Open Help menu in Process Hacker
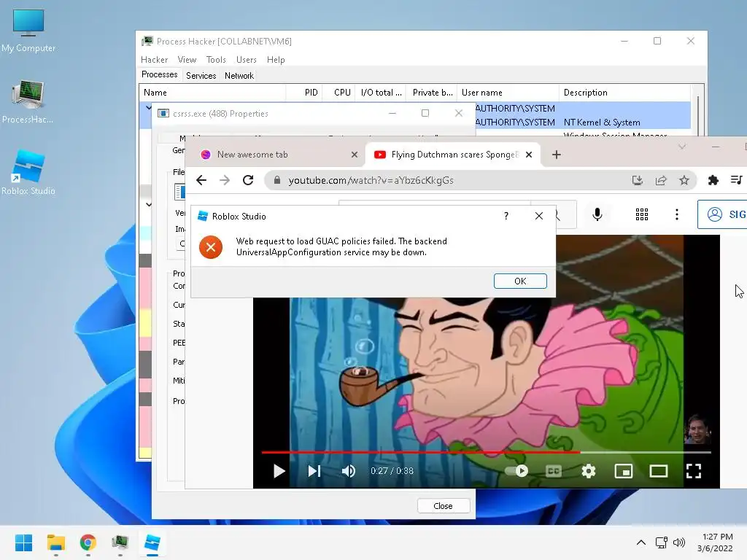 (276, 60)
